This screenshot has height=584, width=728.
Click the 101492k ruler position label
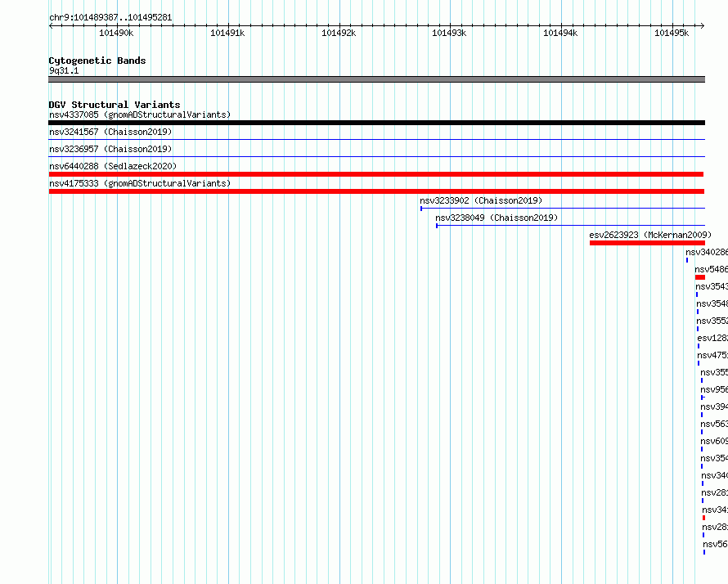[339, 33]
